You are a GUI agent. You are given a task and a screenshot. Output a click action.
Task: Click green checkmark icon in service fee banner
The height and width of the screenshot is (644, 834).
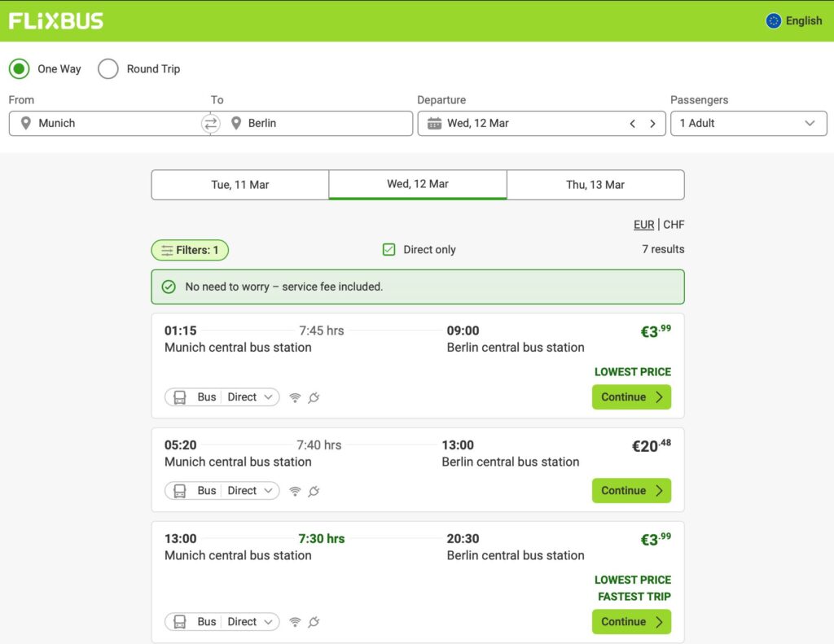click(169, 287)
